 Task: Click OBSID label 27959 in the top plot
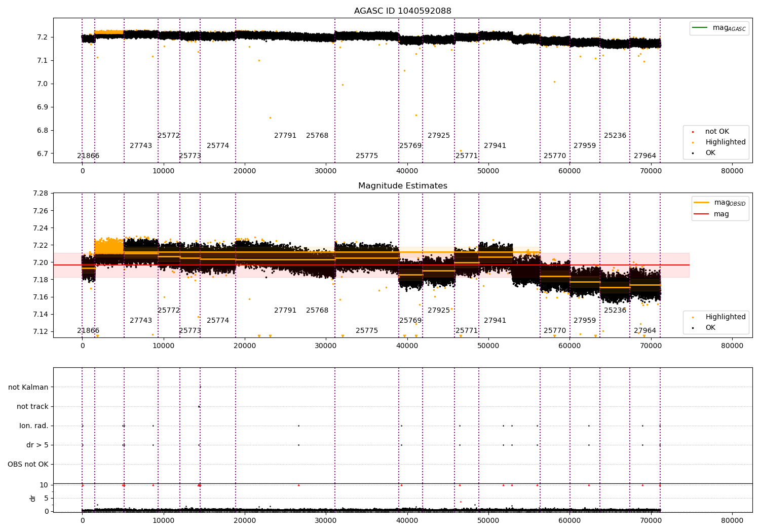pos(585,146)
